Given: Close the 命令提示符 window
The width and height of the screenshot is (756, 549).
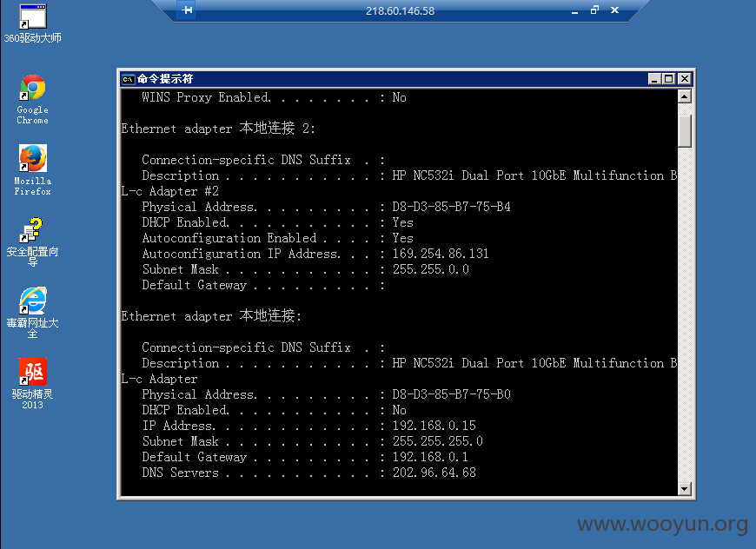Looking at the screenshot, I should [x=684, y=78].
